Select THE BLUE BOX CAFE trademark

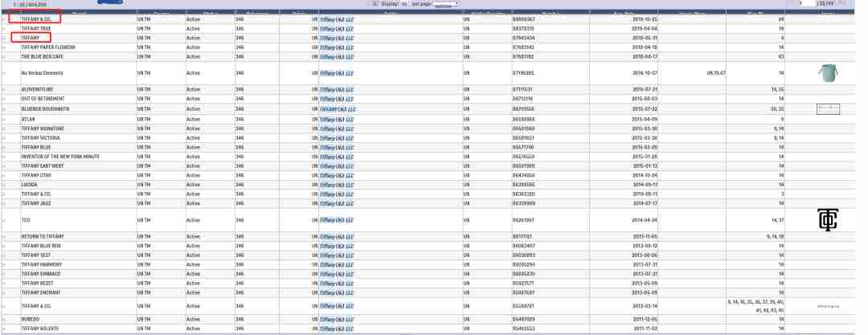(x=42, y=56)
